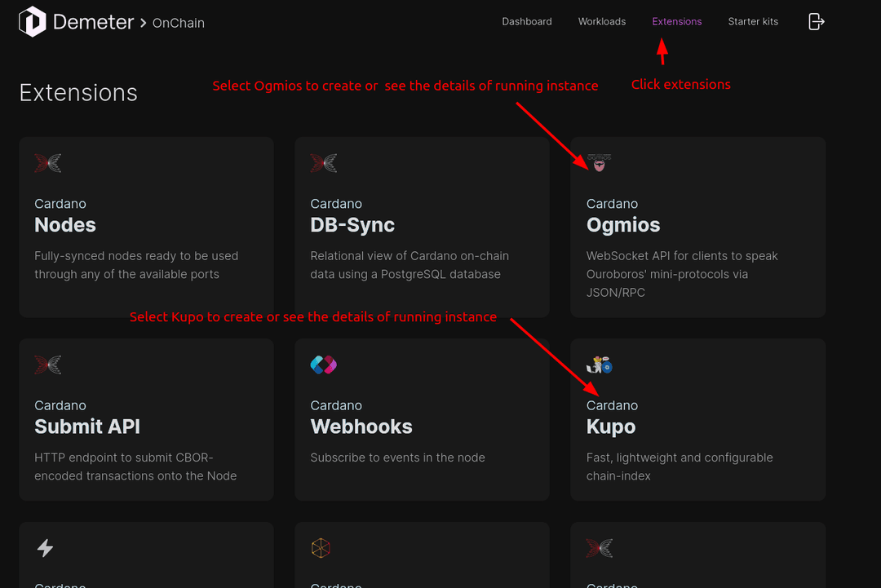Click the lightning bolt extension icon
The width and height of the screenshot is (881, 588).
click(45, 548)
